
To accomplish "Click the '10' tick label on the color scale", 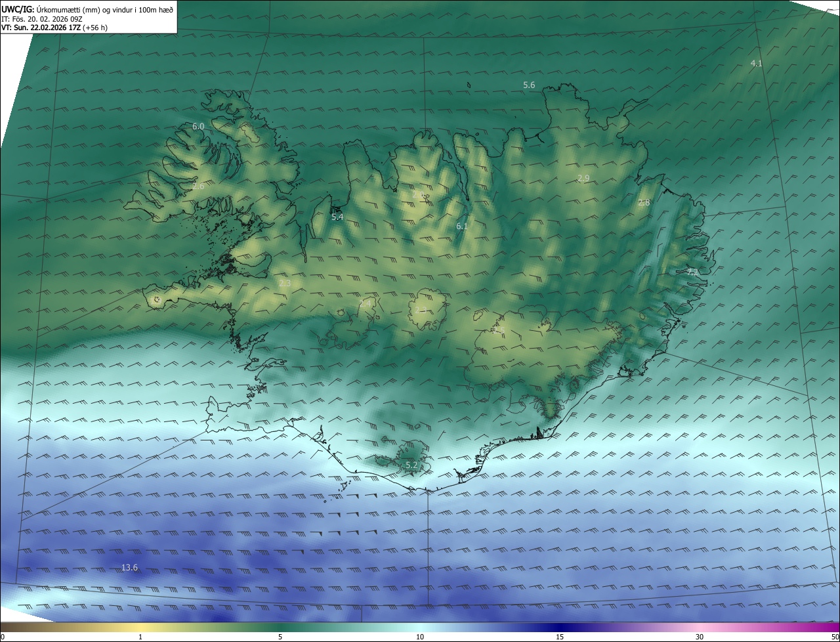I will click(x=420, y=637).
